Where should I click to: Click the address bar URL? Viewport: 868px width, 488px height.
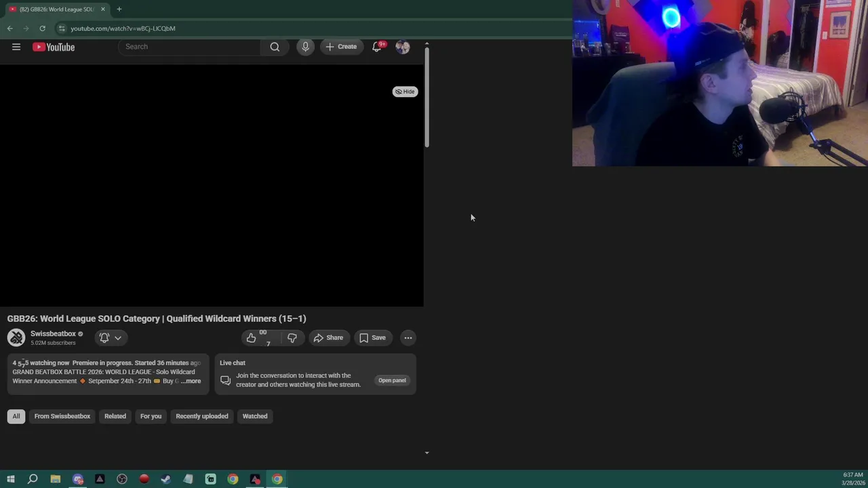(x=123, y=28)
